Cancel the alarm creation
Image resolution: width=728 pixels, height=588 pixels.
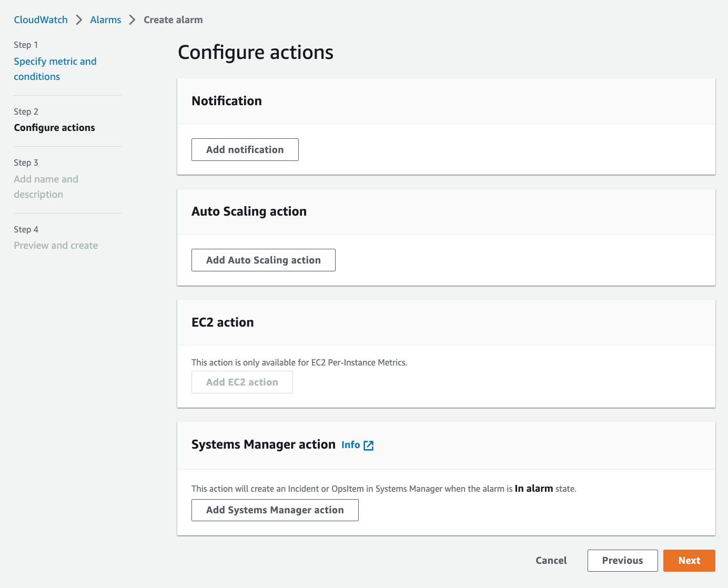click(x=551, y=561)
